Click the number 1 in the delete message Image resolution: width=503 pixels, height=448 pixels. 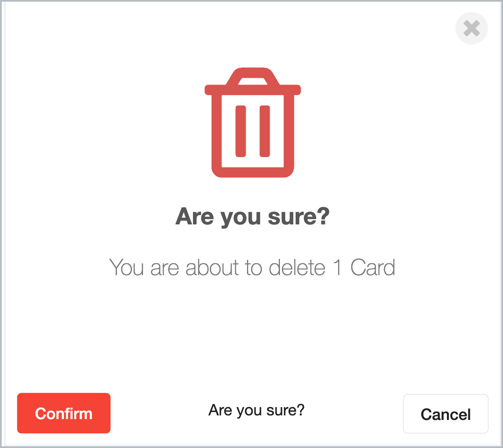(338, 267)
